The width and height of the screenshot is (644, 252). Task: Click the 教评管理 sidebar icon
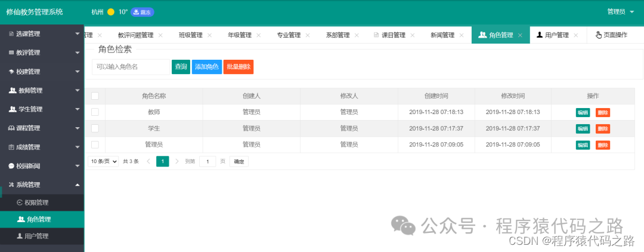point(11,53)
